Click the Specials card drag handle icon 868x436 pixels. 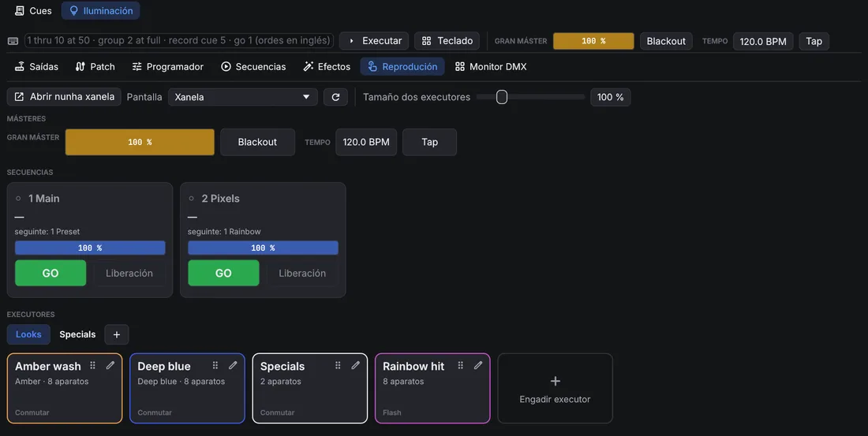pyautogui.click(x=338, y=365)
